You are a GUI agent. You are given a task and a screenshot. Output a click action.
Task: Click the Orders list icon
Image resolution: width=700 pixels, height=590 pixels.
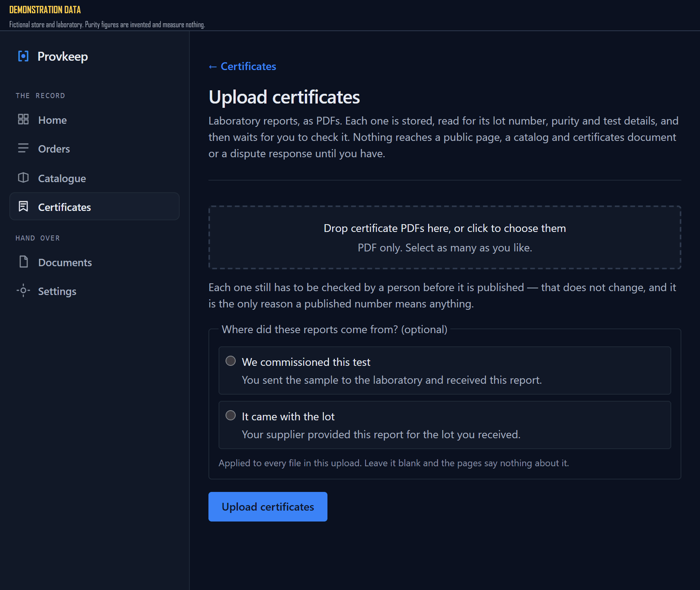(x=23, y=148)
